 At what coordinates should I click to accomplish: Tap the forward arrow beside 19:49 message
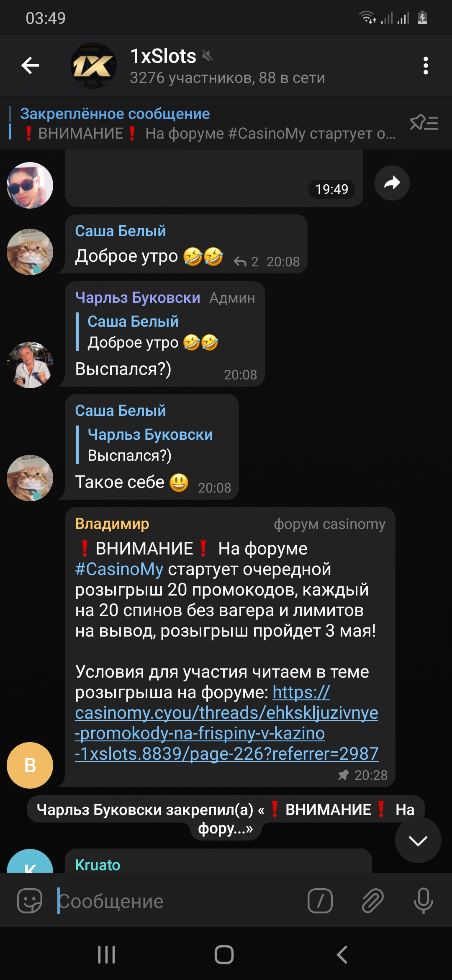pos(392,183)
